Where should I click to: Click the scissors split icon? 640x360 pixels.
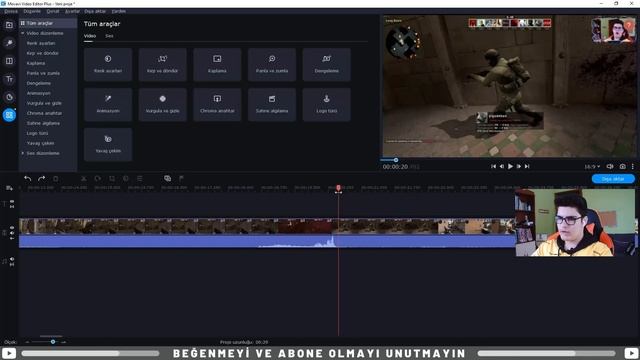(84, 178)
